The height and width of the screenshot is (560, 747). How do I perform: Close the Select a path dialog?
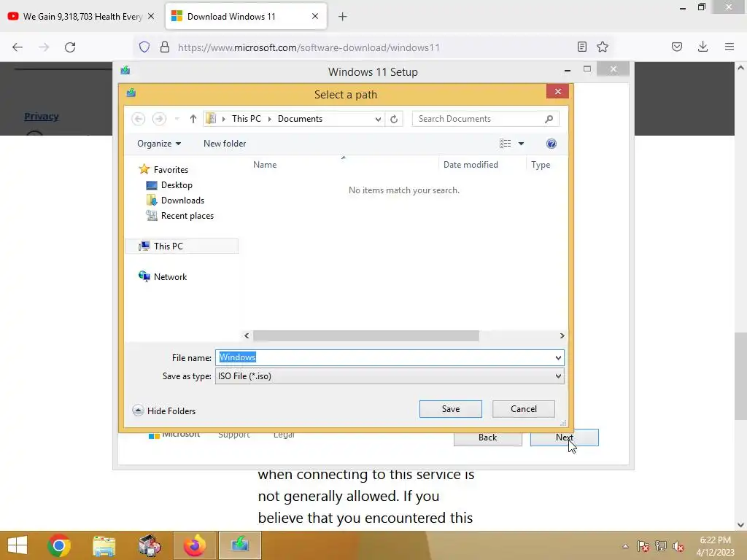[557, 91]
